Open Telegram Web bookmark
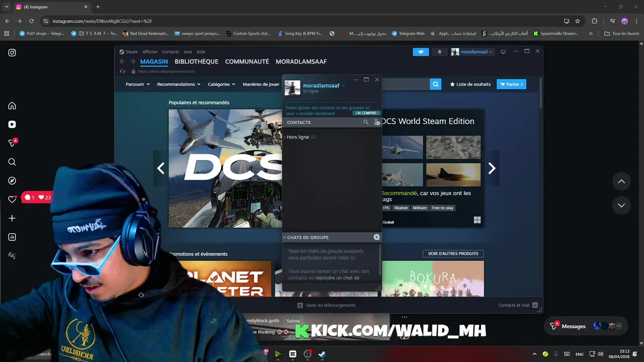644x362 pixels. pos(408,34)
